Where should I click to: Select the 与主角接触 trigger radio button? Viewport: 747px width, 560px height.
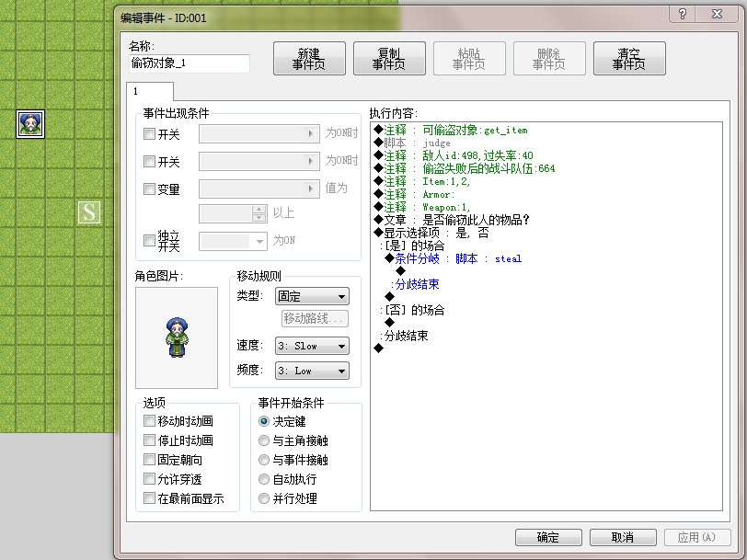pos(264,441)
